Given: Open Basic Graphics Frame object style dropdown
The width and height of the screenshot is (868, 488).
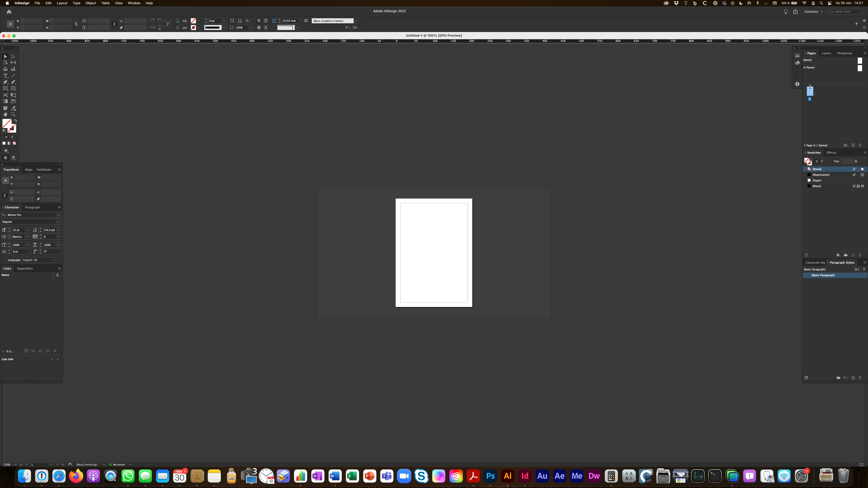Looking at the screenshot, I should 356,21.
